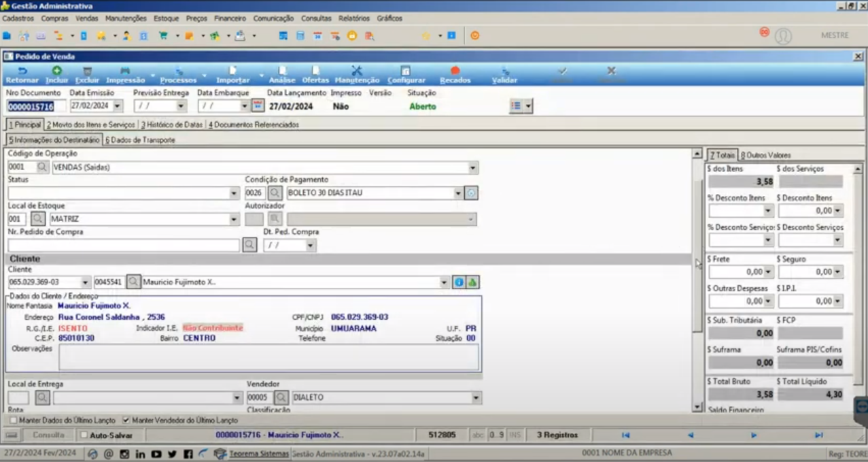The height and width of the screenshot is (462, 868).
Task: Expand the $ Frete value dropdown
Action: tap(769, 271)
